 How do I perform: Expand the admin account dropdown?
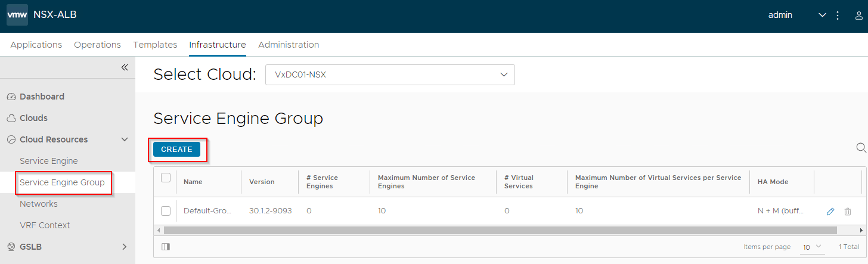pyautogui.click(x=823, y=15)
